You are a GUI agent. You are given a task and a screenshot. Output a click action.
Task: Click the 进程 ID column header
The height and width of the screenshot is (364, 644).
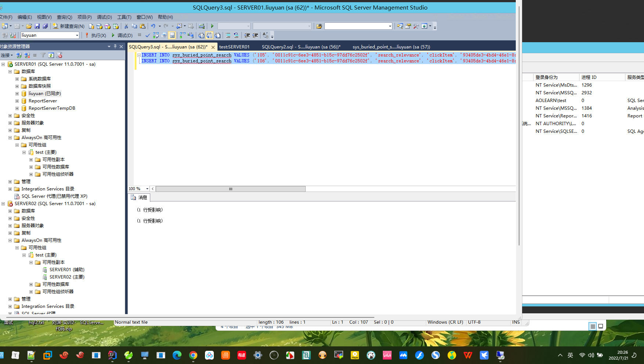pyautogui.click(x=602, y=77)
